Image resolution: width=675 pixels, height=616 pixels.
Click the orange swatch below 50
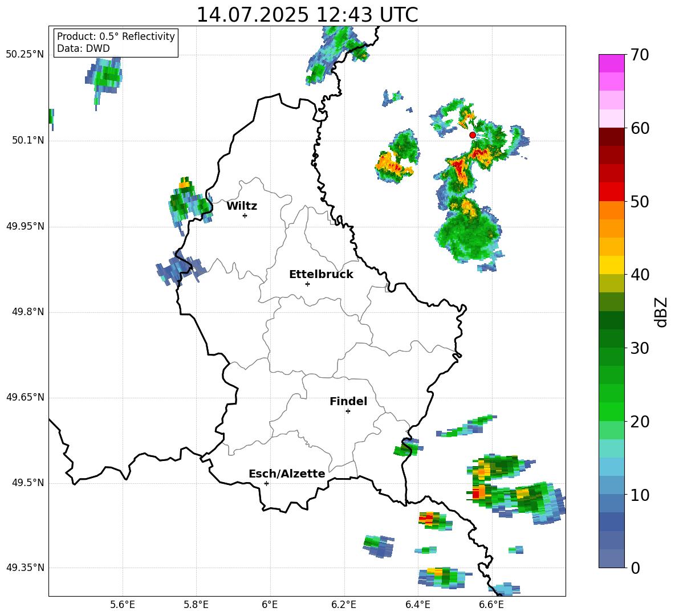[611, 210]
